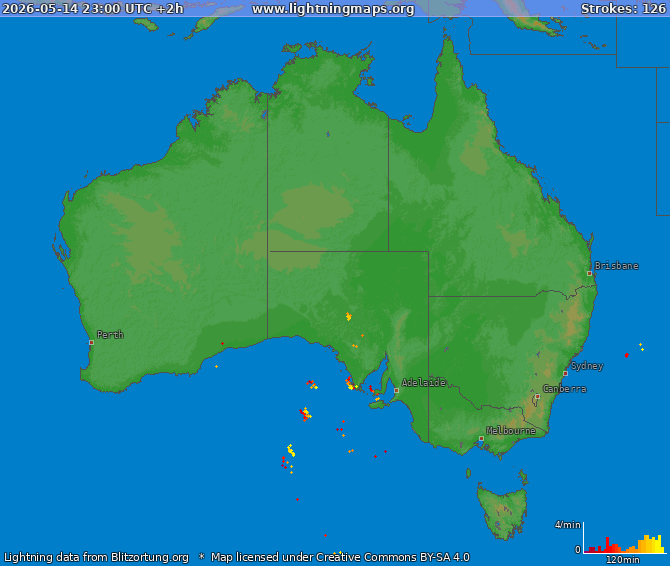Click the yellow lightning cluster north of Adelaide
Viewport: 670px width, 566px height.
pyautogui.click(x=349, y=317)
